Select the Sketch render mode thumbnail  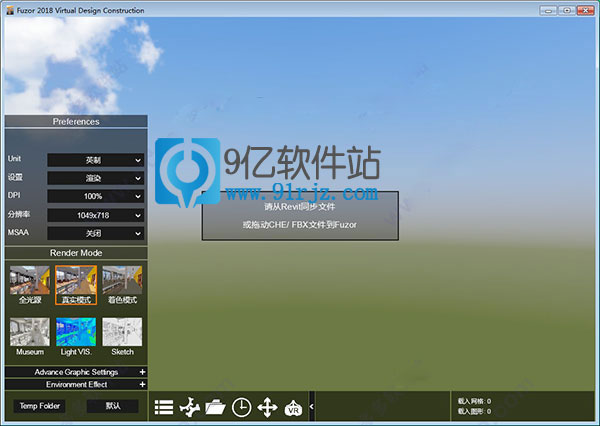tap(122, 337)
